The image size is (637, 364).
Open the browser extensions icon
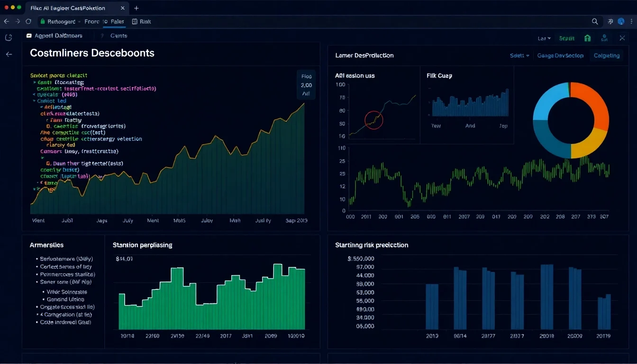click(610, 21)
